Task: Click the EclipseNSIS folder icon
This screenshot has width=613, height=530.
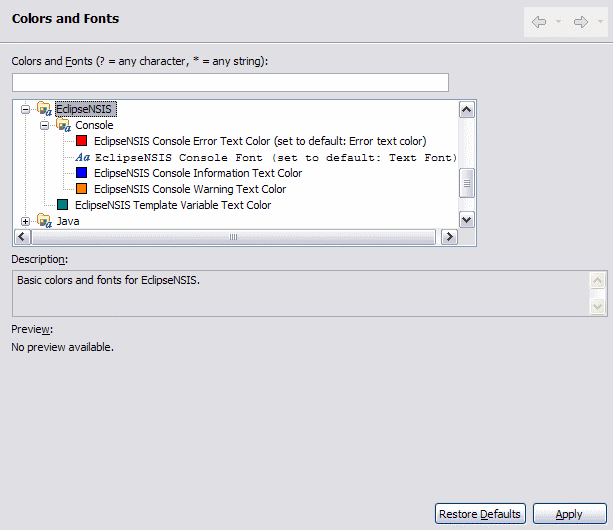Action: pos(44,109)
